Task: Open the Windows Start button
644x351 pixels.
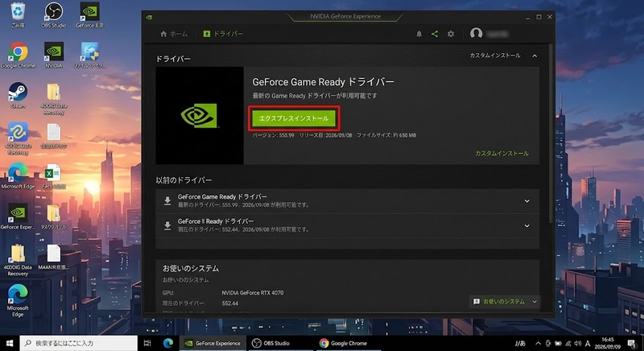Action: [x=10, y=343]
